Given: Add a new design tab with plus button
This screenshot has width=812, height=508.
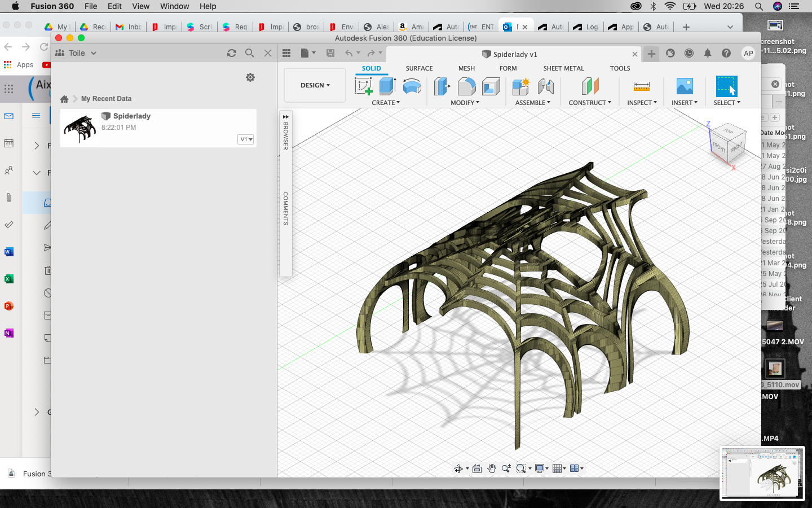Looking at the screenshot, I should pos(651,54).
